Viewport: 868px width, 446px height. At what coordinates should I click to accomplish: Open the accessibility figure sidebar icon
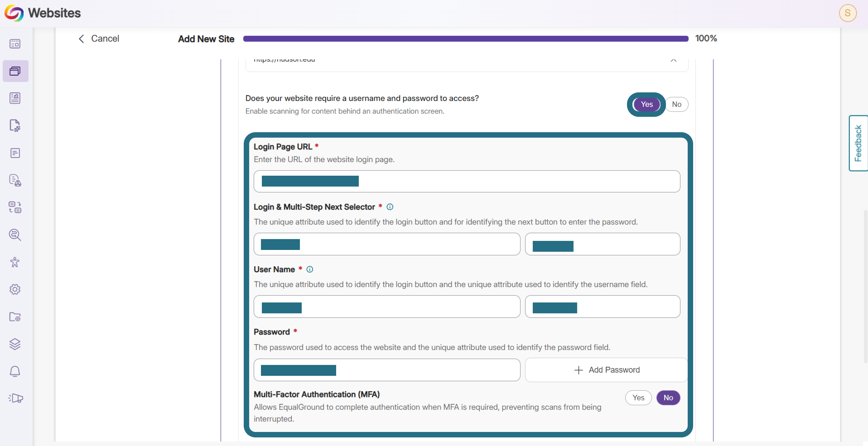click(15, 262)
